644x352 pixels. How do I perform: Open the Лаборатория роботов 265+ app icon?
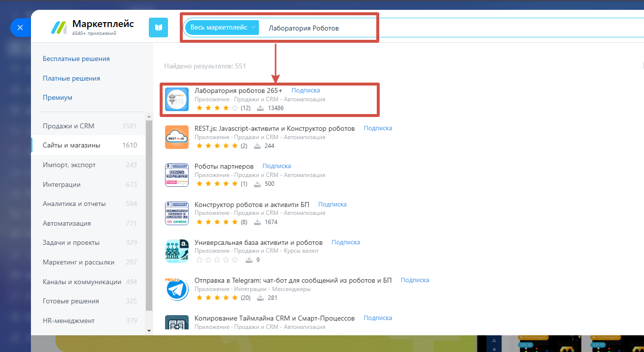click(x=177, y=99)
